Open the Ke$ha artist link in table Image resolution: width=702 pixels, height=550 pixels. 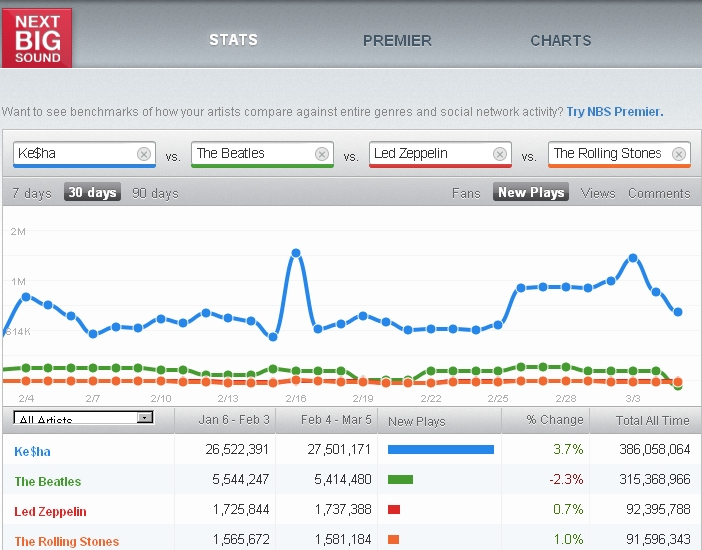click(34, 451)
